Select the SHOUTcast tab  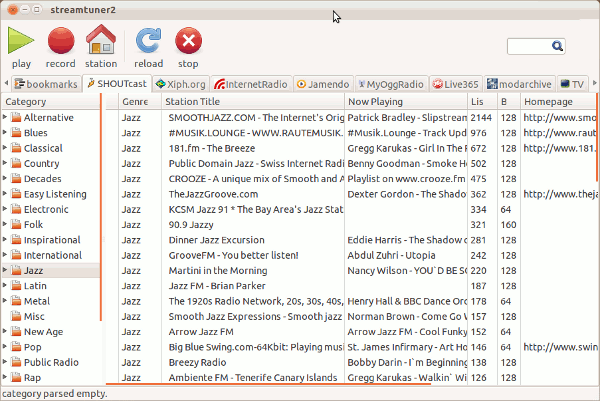click(x=117, y=83)
